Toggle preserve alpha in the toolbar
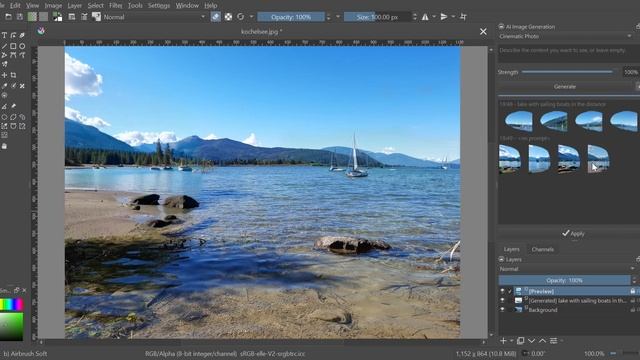640x360 pixels. pyautogui.click(x=228, y=17)
